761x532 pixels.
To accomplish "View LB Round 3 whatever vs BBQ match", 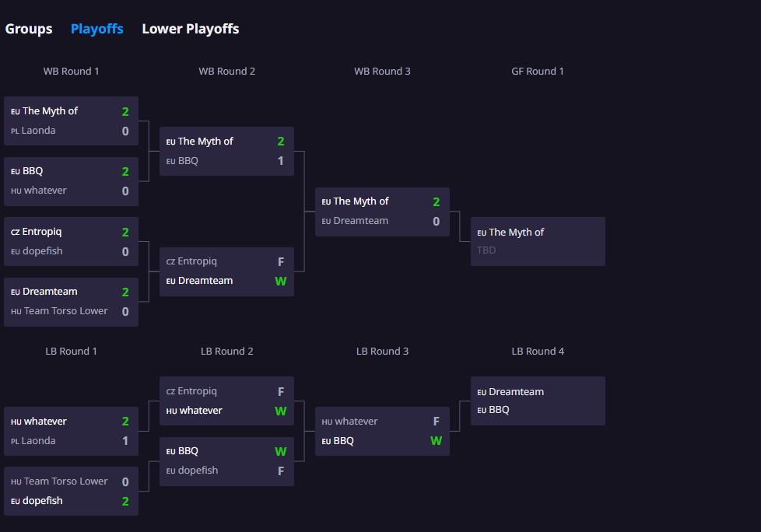I will tap(382, 431).
